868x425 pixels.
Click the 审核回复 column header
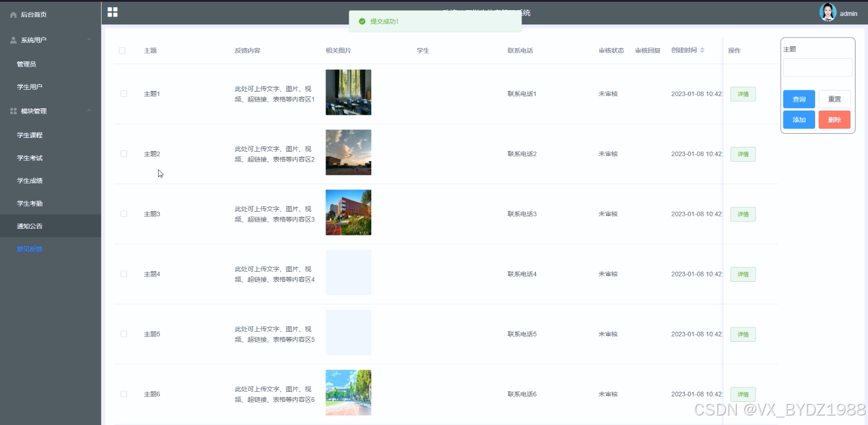tap(648, 51)
